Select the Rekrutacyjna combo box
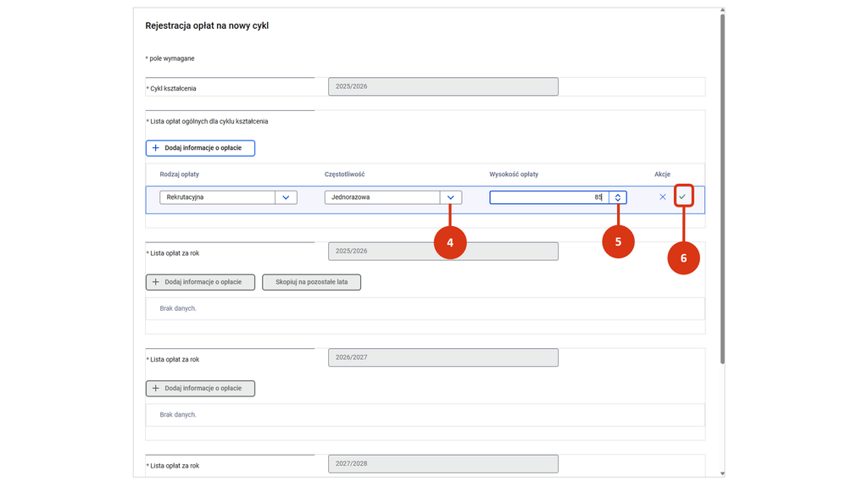Viewport: 868px width, 487px height. coord(228,197)
